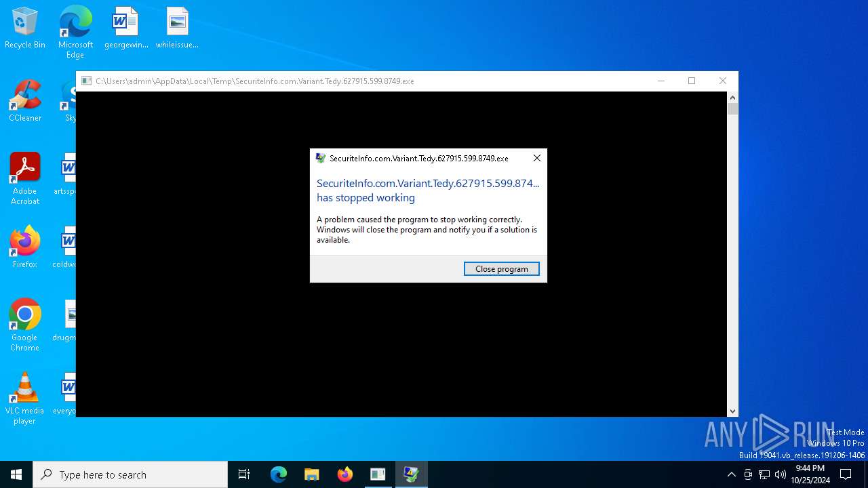The image size is (868, 488).
Task: Open the volume control tray icon
Action: [x=781, y=474]
